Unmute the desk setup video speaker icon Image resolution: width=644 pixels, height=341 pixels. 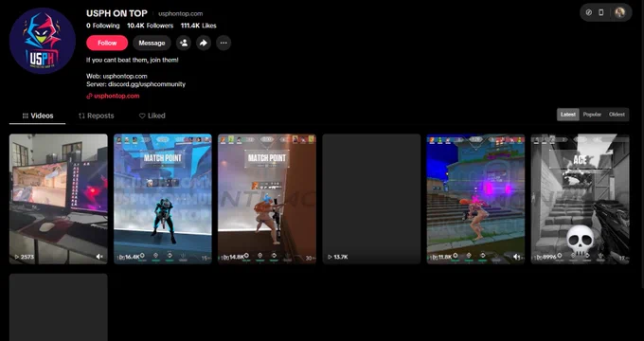pyautogui.click(x=99, y=257)
